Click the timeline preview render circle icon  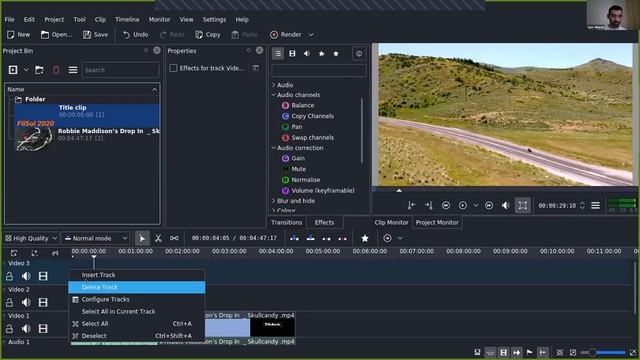tap(387, 238)
